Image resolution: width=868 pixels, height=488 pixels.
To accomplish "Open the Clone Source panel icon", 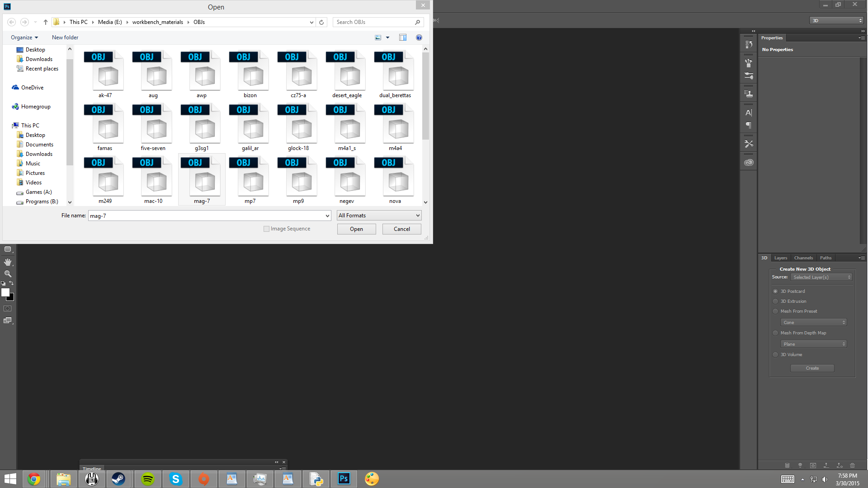I will click(x=749, y=94).
